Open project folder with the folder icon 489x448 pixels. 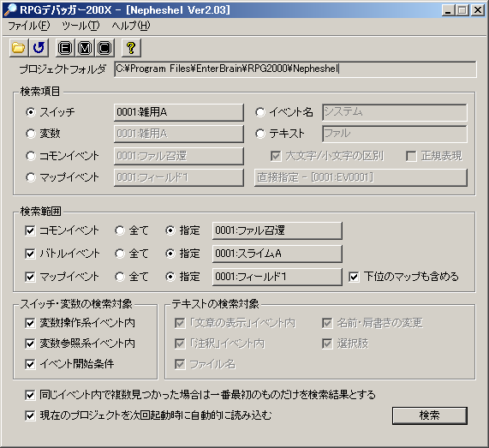19,48
